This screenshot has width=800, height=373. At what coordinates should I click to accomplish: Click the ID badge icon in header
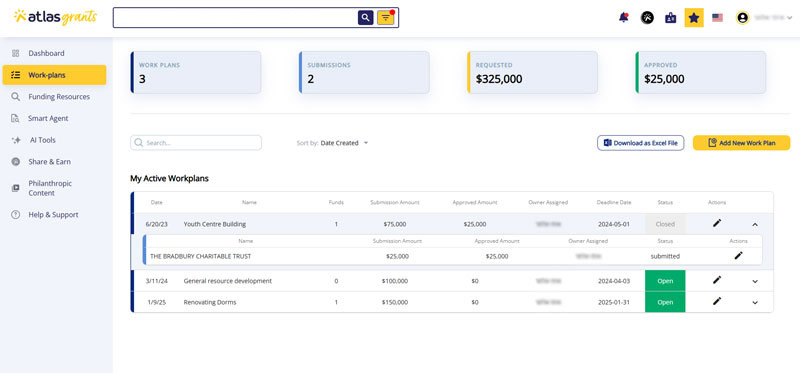(670, 18)
